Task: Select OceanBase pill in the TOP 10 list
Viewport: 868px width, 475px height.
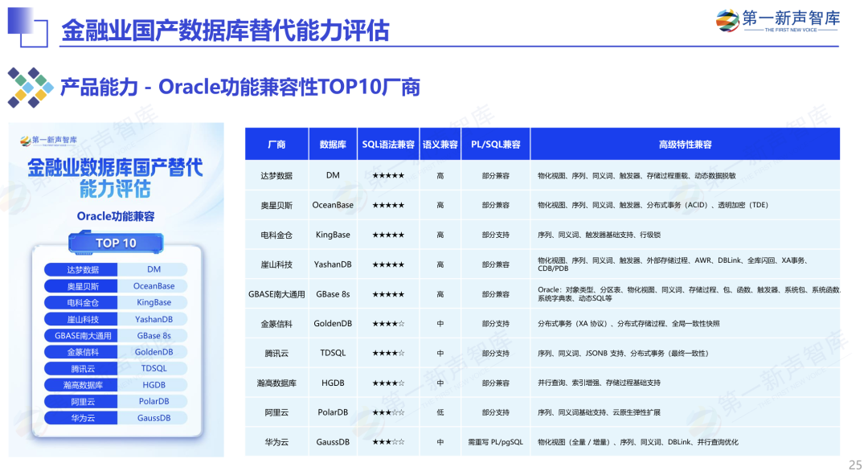Action: (x=154, y=286)
